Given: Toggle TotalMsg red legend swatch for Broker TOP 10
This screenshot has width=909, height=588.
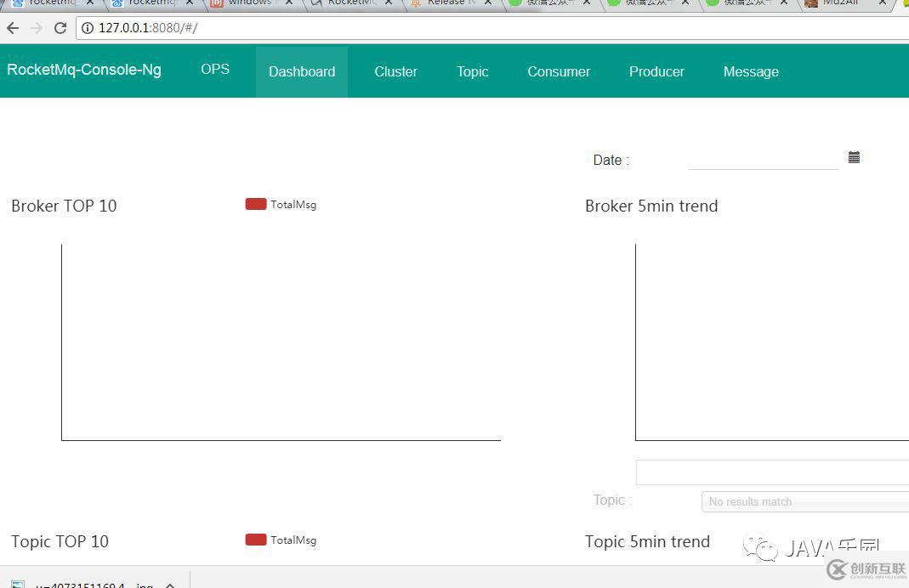Looking at the screenshot, I should (x=256, y=204).
